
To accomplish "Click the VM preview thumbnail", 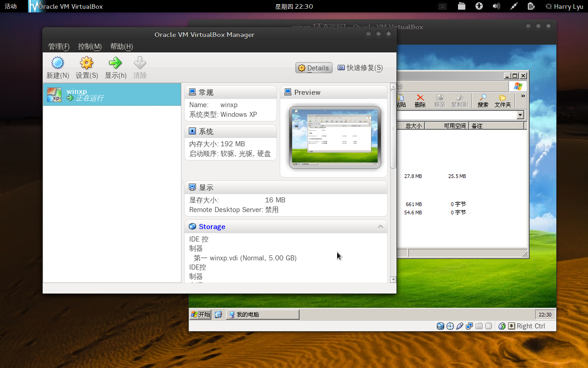I will pos(335,137).
